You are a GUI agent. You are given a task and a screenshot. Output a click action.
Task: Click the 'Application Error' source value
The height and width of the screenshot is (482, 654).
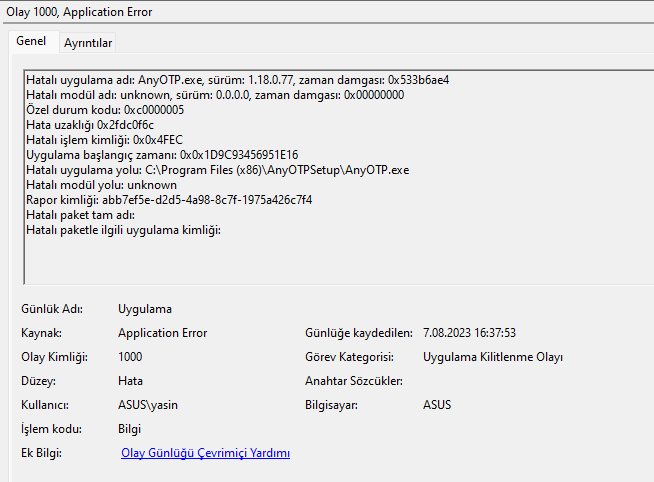[x=162, y=333]
